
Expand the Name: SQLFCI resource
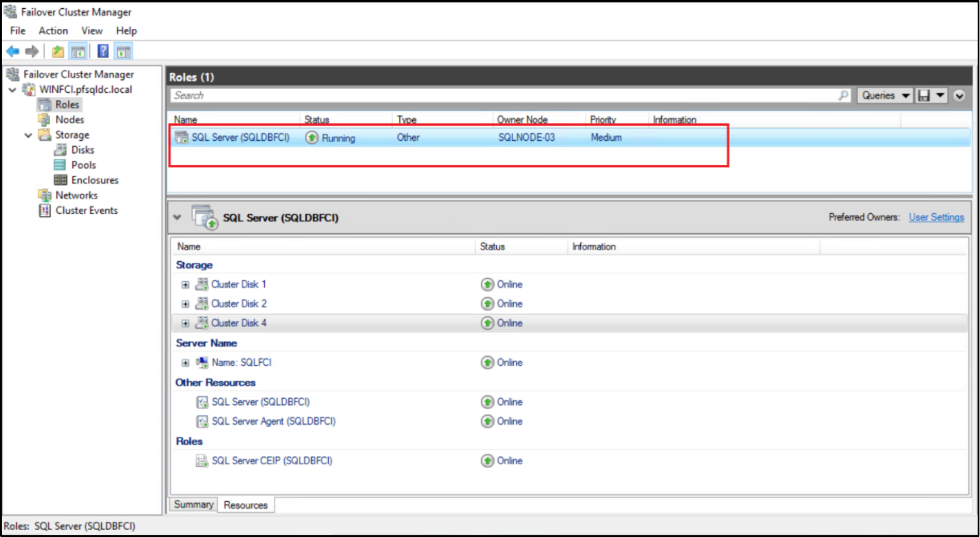(x=186, y=363)
